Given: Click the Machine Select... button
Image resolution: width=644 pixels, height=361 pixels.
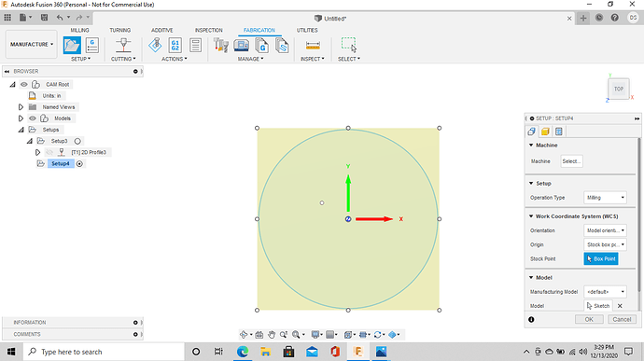Looking at the screenshot, I should click(x=572, y=161).
